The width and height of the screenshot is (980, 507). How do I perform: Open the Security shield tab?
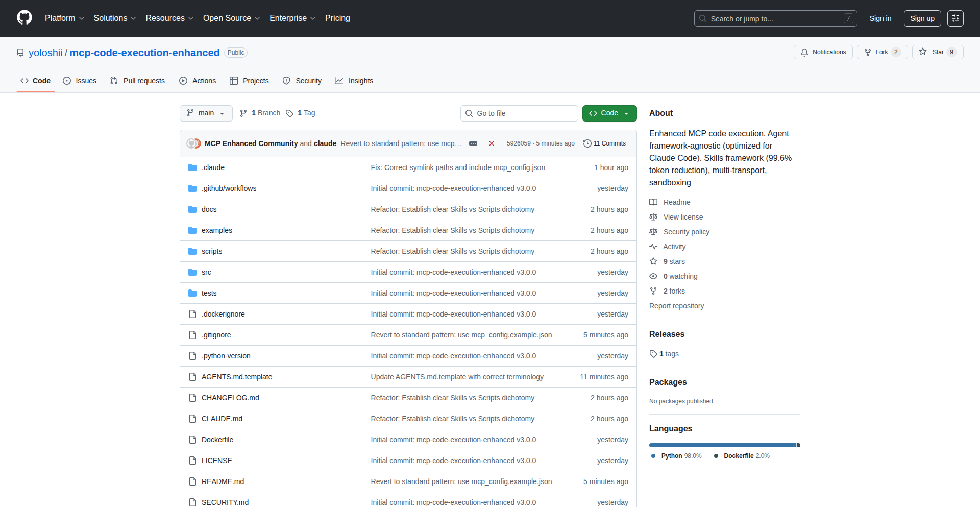click(302, 81)
